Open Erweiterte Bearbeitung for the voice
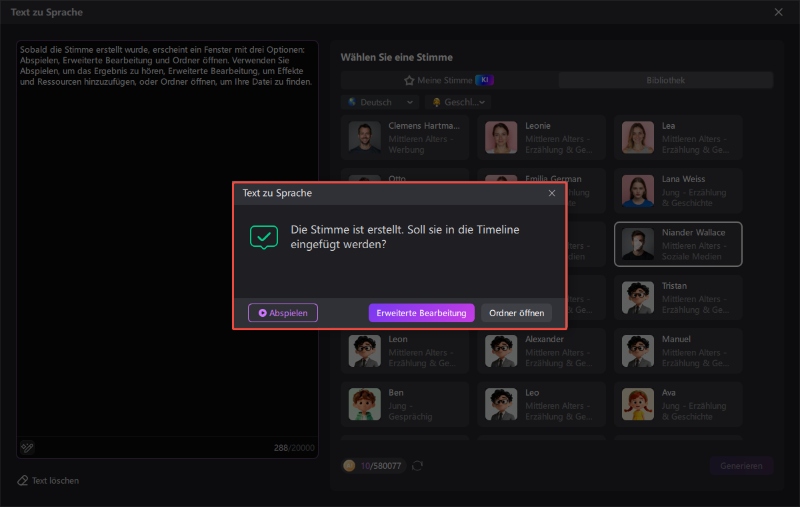800x507 pixels. 421,313
